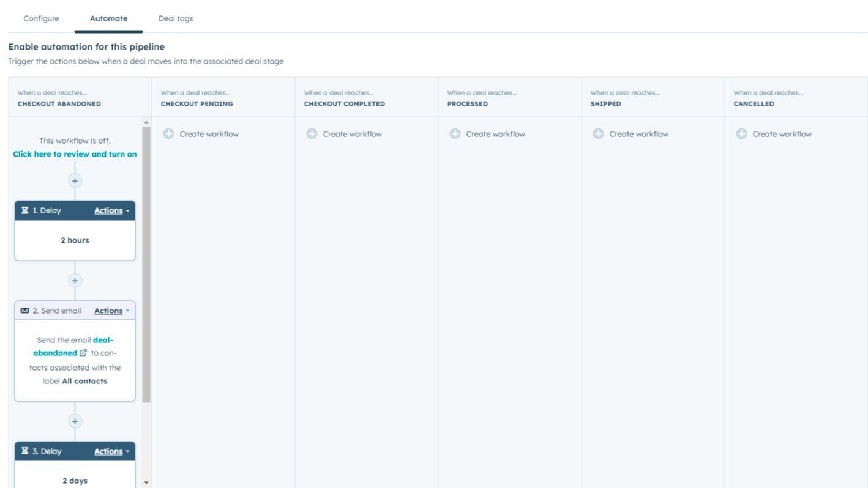Click the 2 hours delay card body

pos(75,240)
